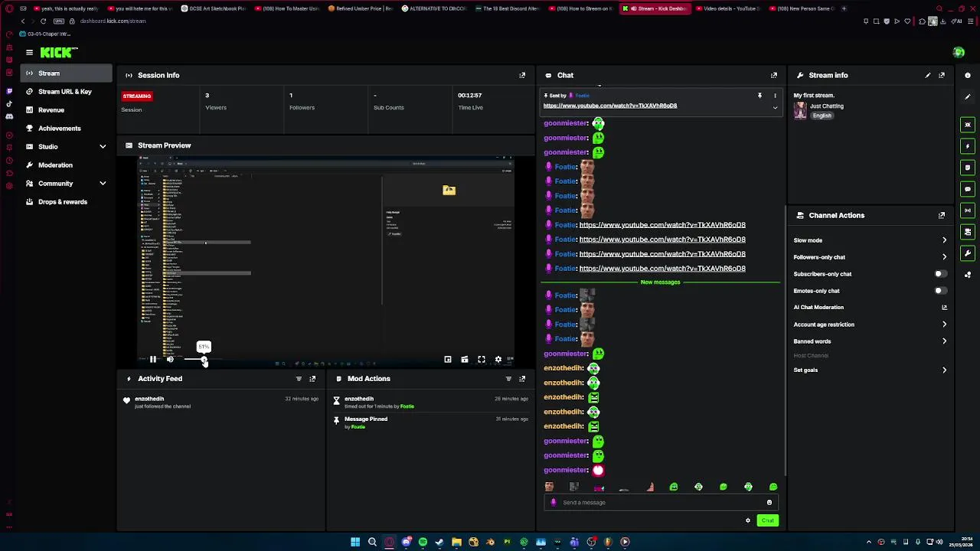This screenshot has width=980, height=551.
Task: Open Achievements in sidebar
Action: click(x=67, y=129)
